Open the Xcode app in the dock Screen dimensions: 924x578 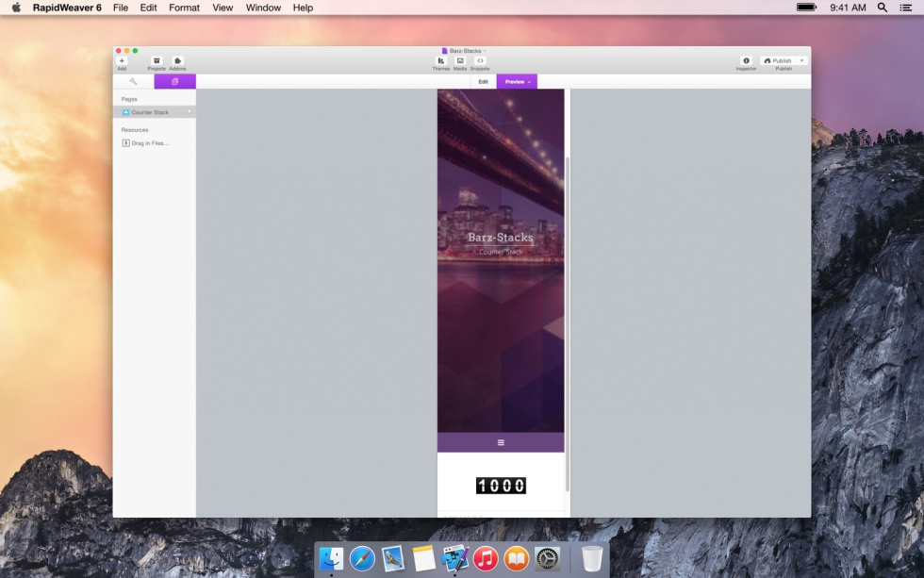[x=454, y=558]
